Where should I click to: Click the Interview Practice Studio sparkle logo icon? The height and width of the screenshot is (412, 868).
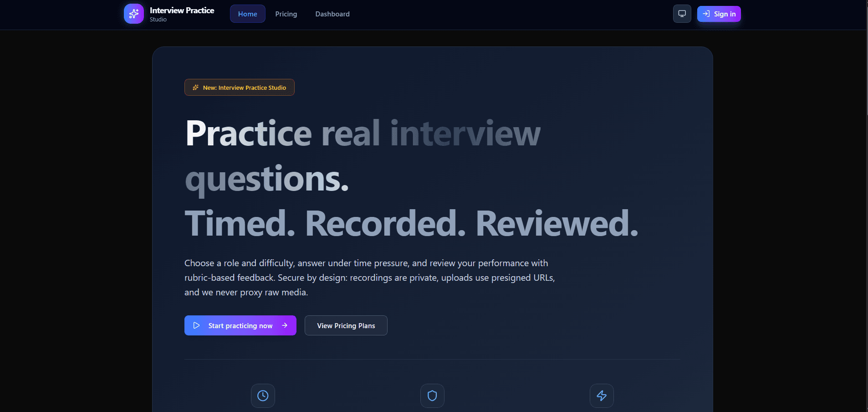134,13
